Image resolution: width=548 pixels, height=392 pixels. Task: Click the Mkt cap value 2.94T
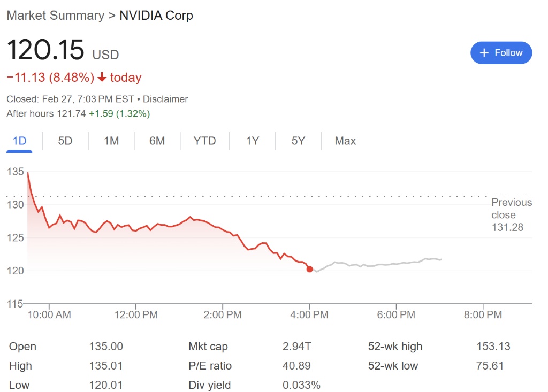point(296,347)
